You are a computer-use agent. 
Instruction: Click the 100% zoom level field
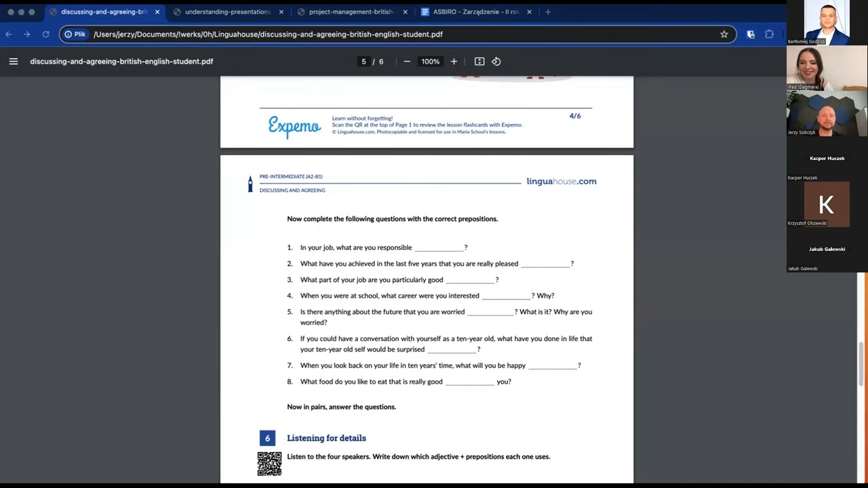pos(430,61)
